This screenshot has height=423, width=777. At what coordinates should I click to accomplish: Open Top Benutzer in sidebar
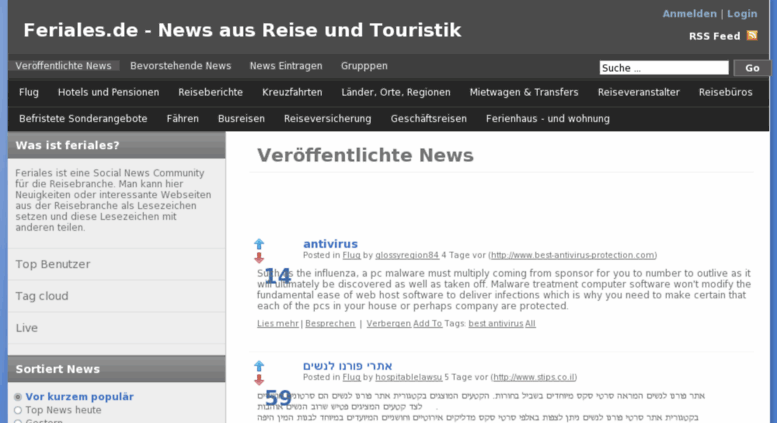tap(53, 264)
